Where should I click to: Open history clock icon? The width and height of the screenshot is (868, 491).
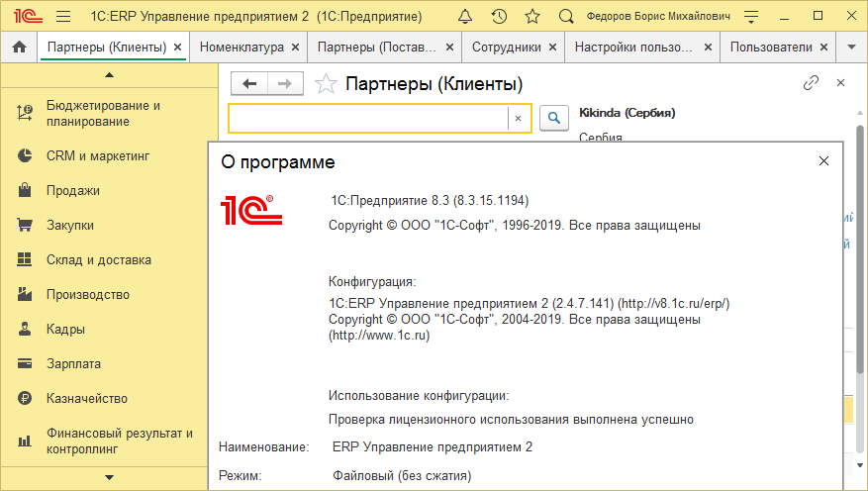point(499,17)
